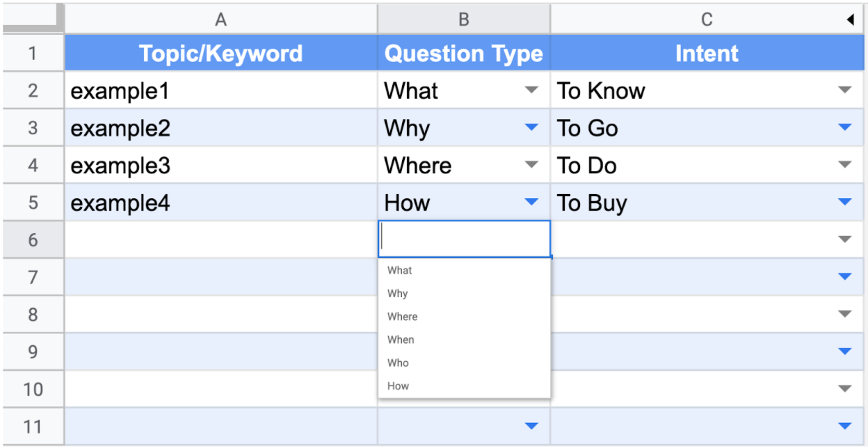
Task: Select row 10 header number
Action: 33,389
